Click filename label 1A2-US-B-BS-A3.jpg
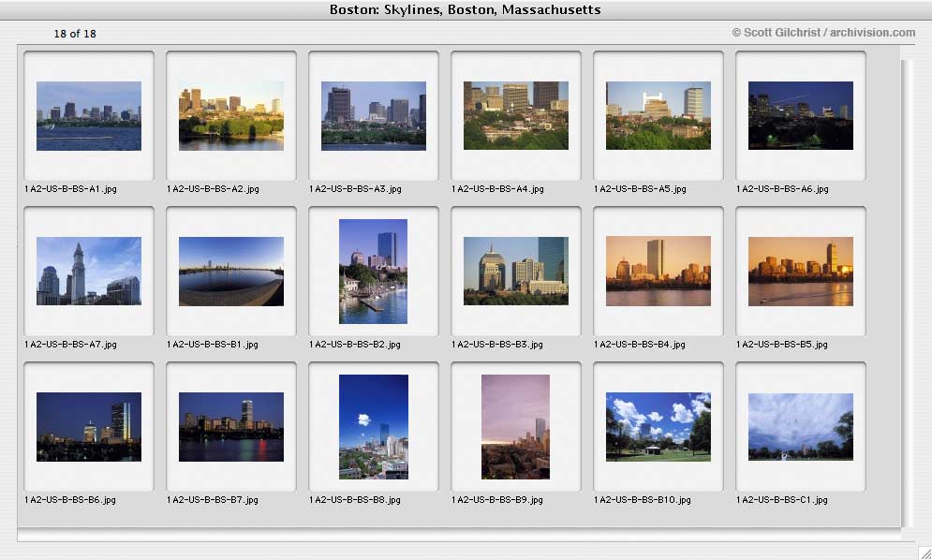The image size is (932, 560). tap(355, 189)
